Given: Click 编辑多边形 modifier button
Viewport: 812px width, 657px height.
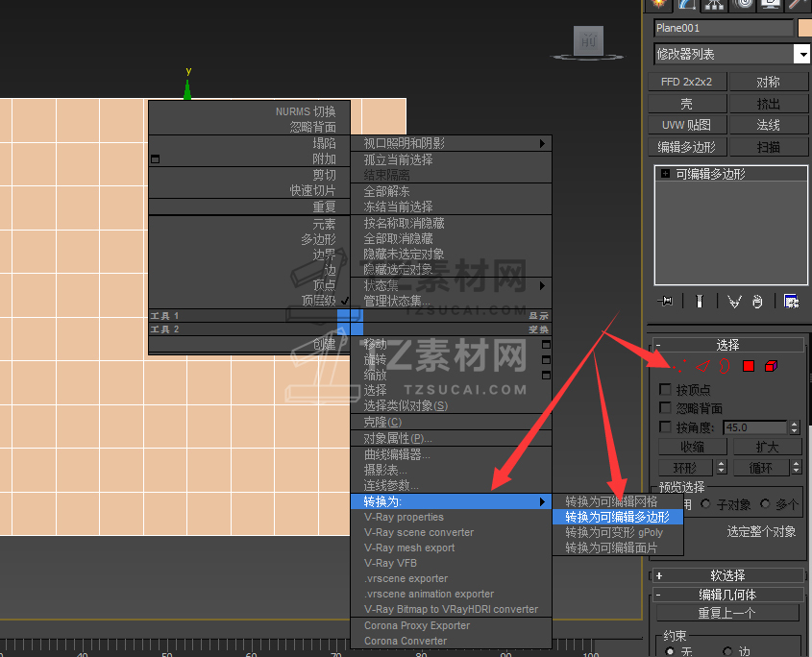Looking at the screenshot, I should tap(687, 147).
